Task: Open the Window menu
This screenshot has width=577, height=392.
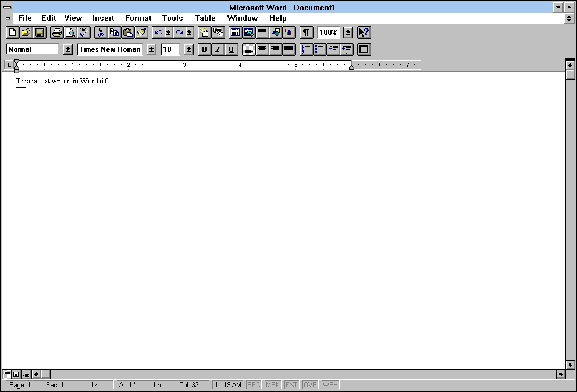Action: click(x=243, y=19)
